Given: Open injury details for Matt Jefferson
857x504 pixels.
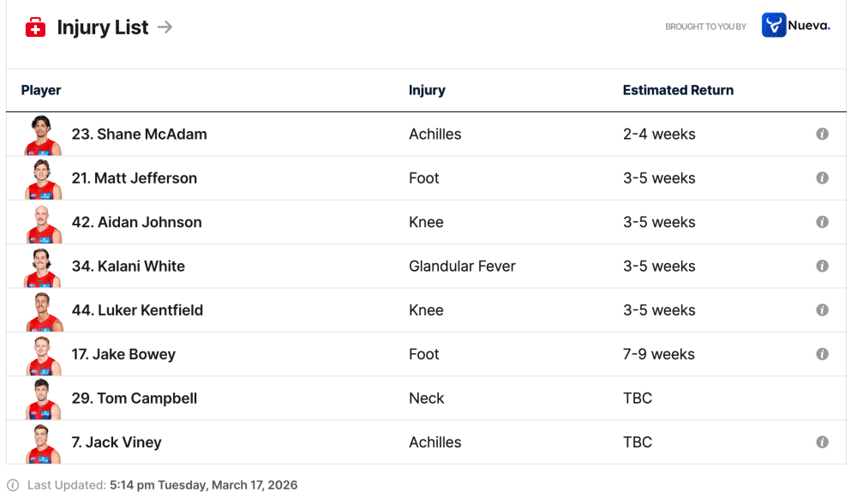Looking at the screenshot, I should click(x=822, y=178).
